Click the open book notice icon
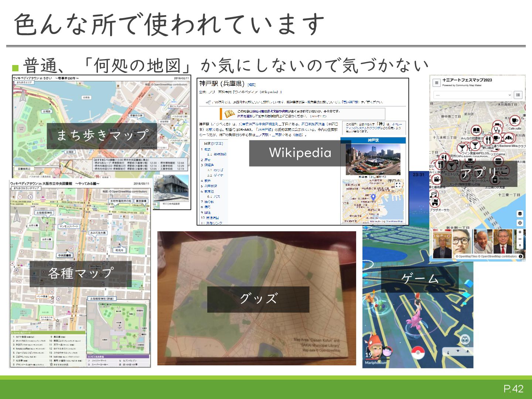This screenshot has height=399, width=532. (x=229, y=113)
